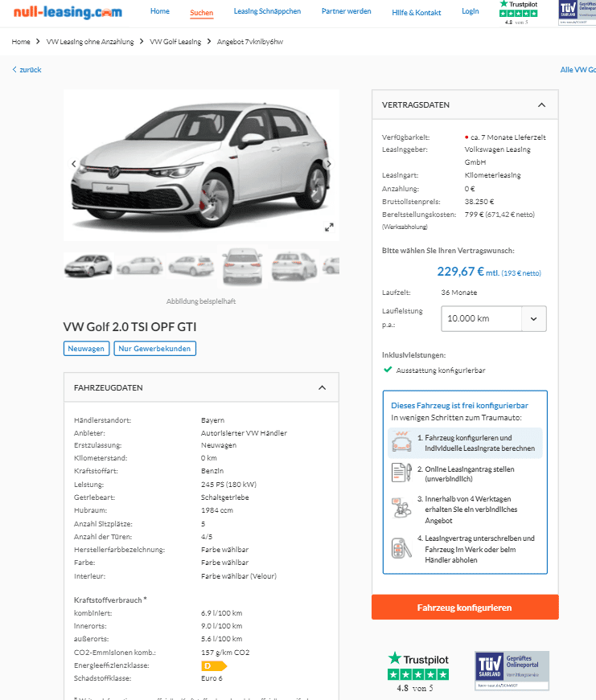The image size is (596, 700).
Task: Click VW Leasing ohne Anzahlung breadcrumb
Action: tap(90, 42)
